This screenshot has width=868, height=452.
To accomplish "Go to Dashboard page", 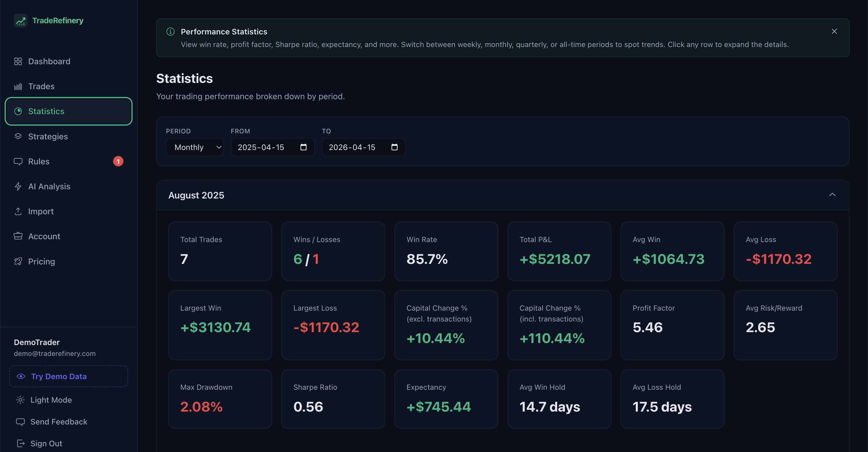I will [x=68, y=61].
